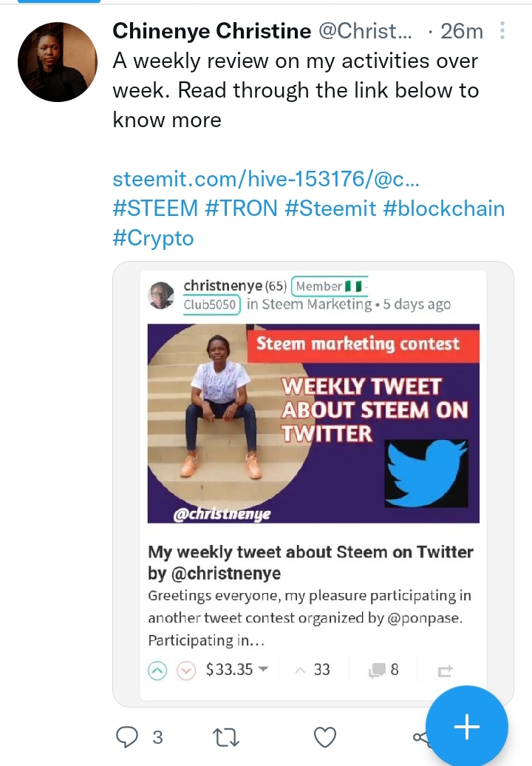Tap the #STEEM hashtag
The height and width of the screenshot is (766, 532).
pyautogui.click(x=155, y=209)
